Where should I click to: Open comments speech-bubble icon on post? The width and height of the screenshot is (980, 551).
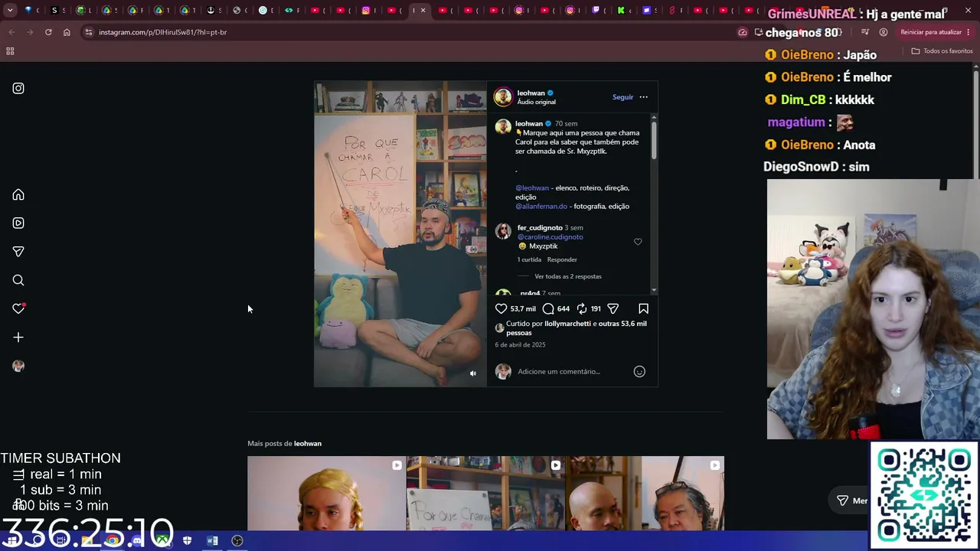pos(548,308)
